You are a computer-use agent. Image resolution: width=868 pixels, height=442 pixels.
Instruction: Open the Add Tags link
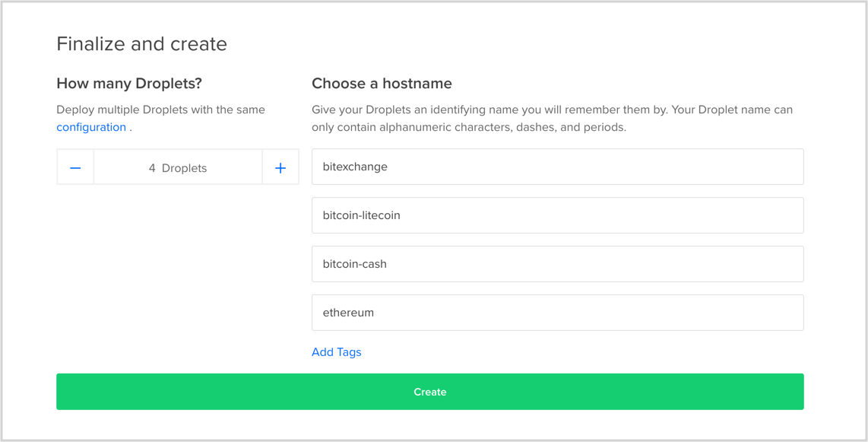(337, 351)
